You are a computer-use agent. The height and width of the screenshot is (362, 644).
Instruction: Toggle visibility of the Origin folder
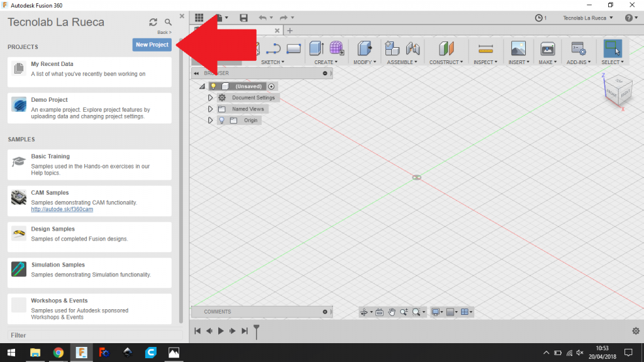pyautogui.click(x=221, y=120)
